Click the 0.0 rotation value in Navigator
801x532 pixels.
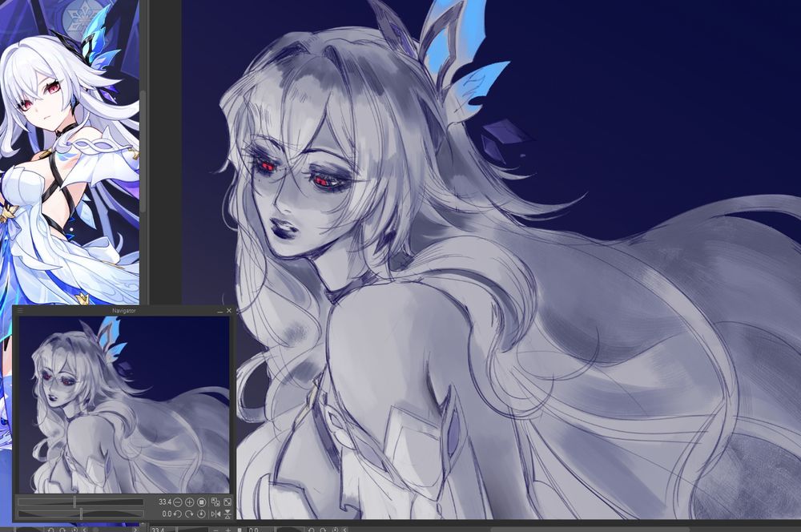pos(167,514)
